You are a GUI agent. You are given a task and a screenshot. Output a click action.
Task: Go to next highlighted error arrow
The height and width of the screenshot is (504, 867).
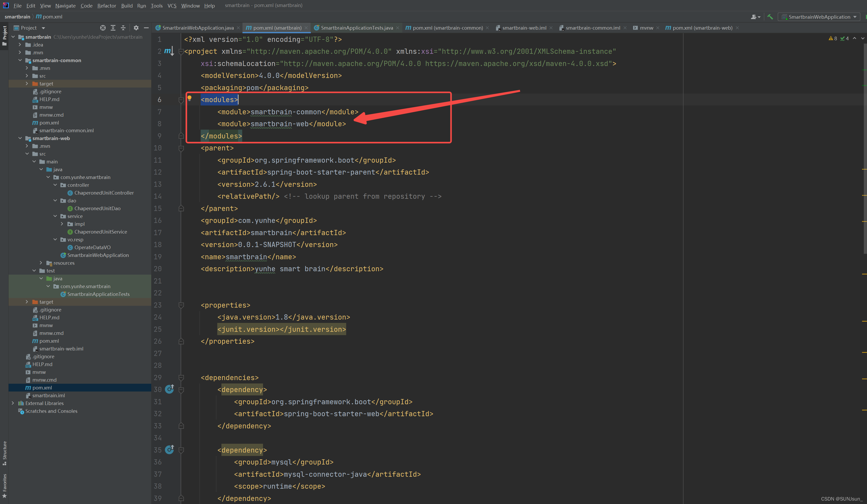863,38
